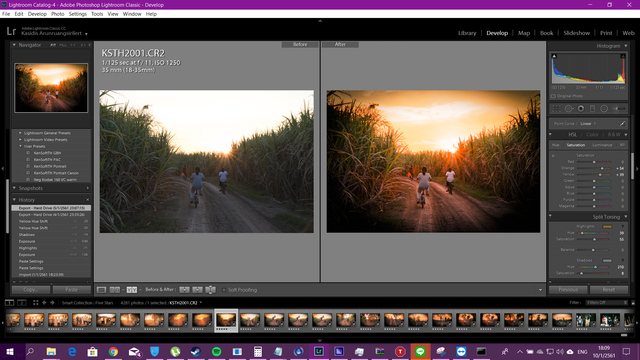The height and width of the screenshot is (360, 640).
Task: Switch to the Slideshow module
Action: pos(576,33)
